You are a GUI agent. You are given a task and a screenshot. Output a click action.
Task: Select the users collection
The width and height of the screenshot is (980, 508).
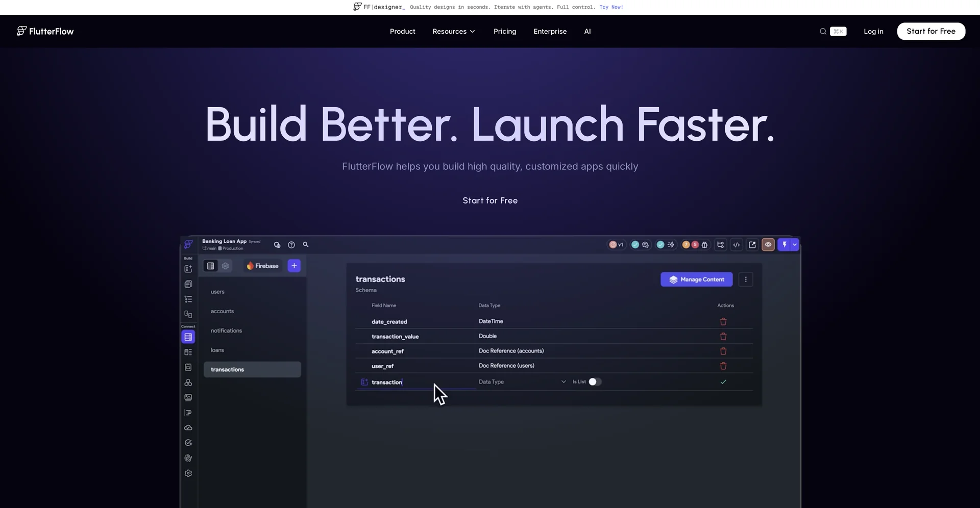(217, 292)
